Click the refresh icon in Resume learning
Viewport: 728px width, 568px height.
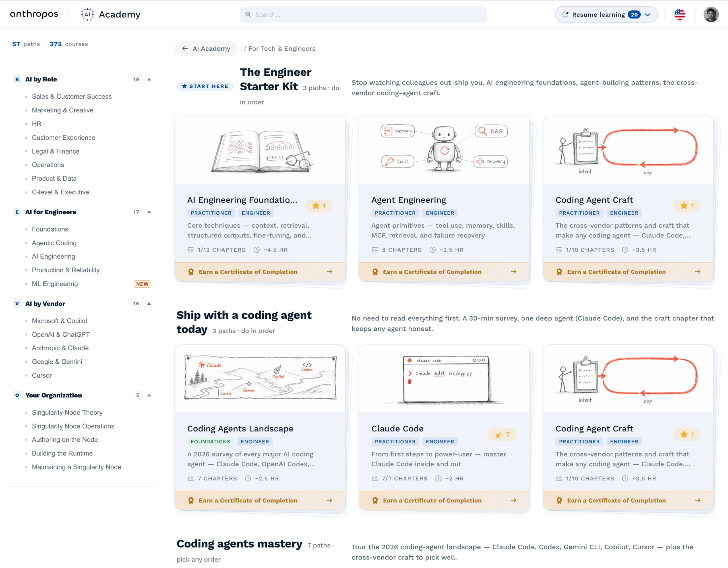[565, 14]
